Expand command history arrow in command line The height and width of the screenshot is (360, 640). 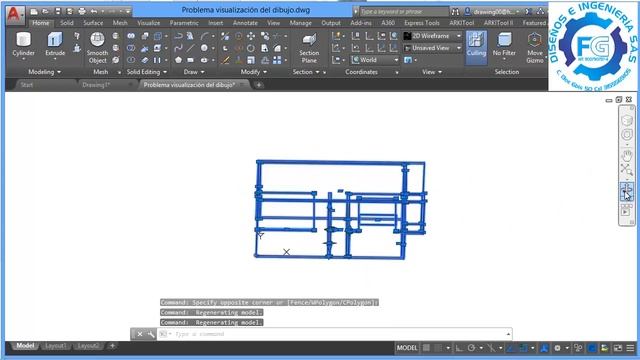pos(508,334)
